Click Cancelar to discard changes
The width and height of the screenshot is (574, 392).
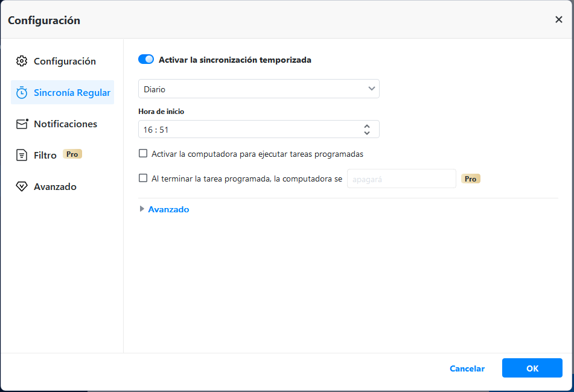coord(467,368)
